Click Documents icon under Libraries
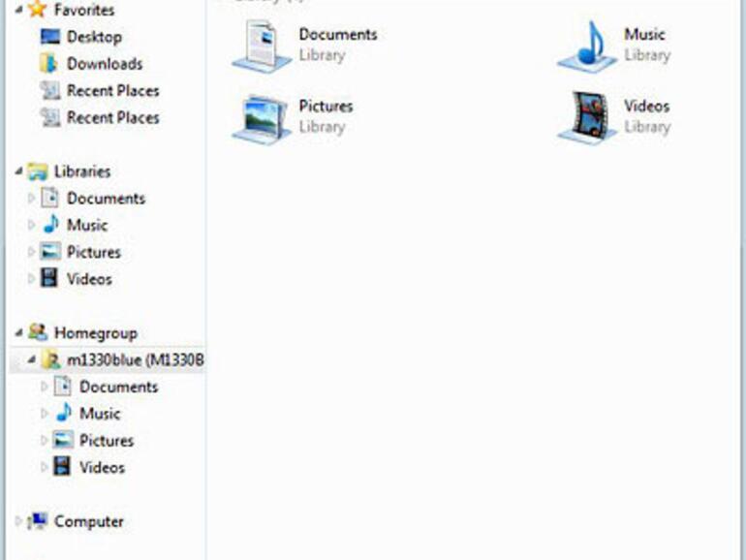746x560 pixels. click(49, 199)
